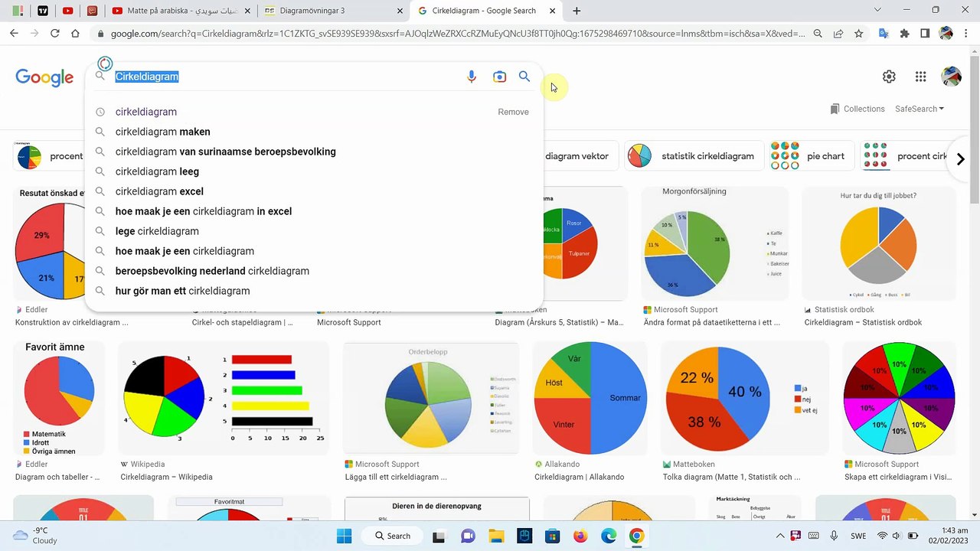The height and width of the screenshot is (551, 980).
Task: Share this page from the address bar
Action: (838, 34)
